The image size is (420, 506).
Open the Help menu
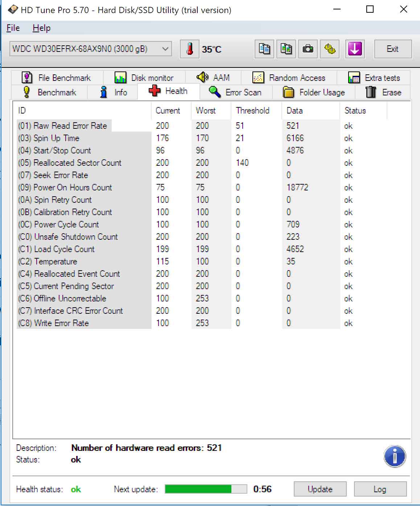pos(41,28)
